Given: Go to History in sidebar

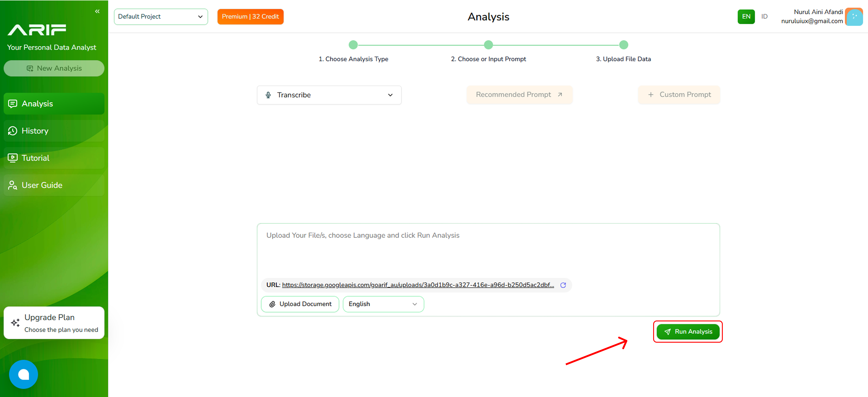Looking at the screenshot, I should (35, 131).
